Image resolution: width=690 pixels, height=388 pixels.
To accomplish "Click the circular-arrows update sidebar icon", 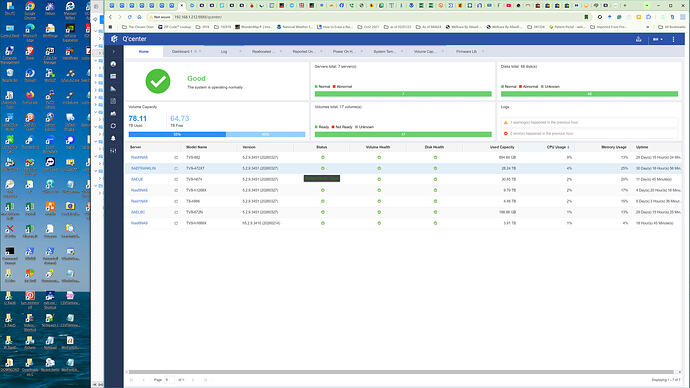I will click(x=114, y=126).
